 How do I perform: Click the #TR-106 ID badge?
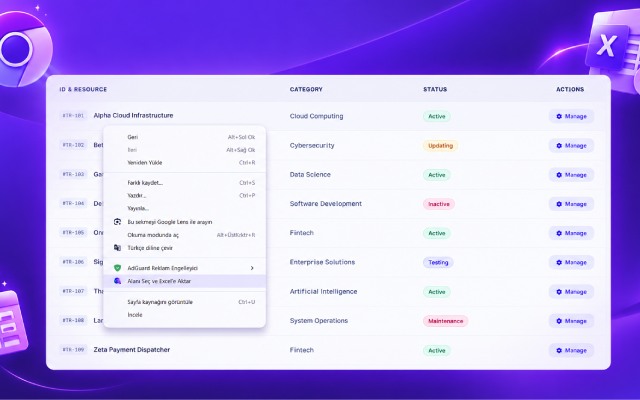pyautogui.click(x=73, y=262)
